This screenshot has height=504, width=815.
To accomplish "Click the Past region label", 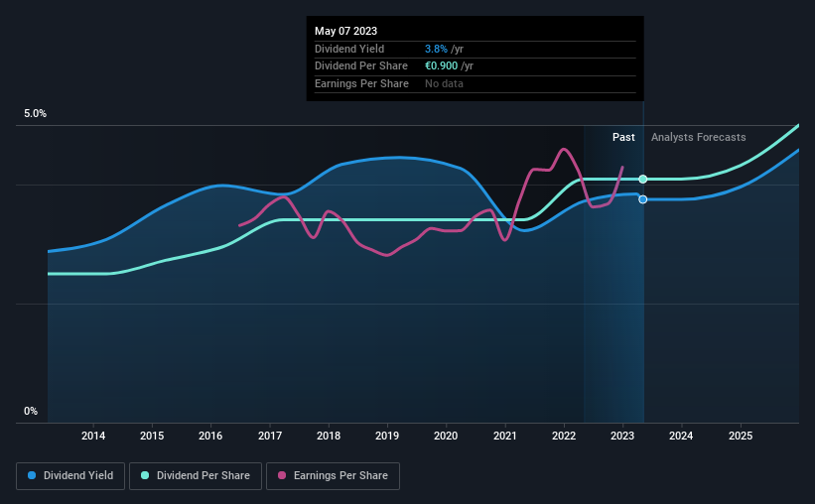I will [623, 137].
